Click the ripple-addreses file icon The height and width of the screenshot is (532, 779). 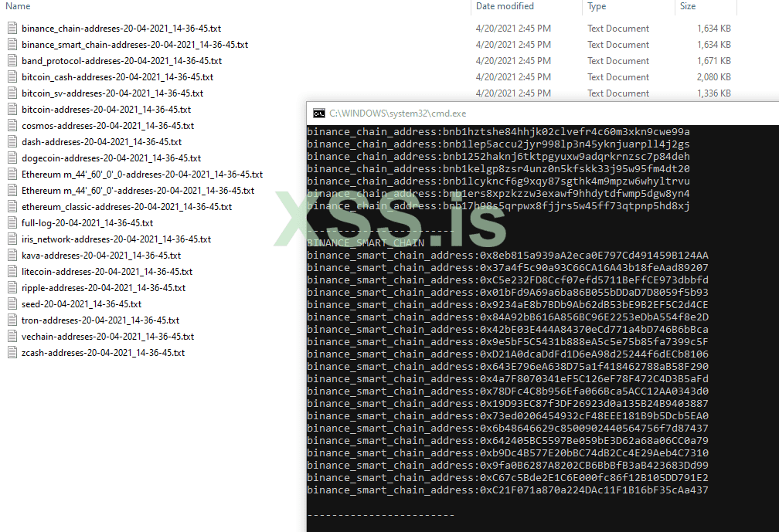click(x=12, y=288)
